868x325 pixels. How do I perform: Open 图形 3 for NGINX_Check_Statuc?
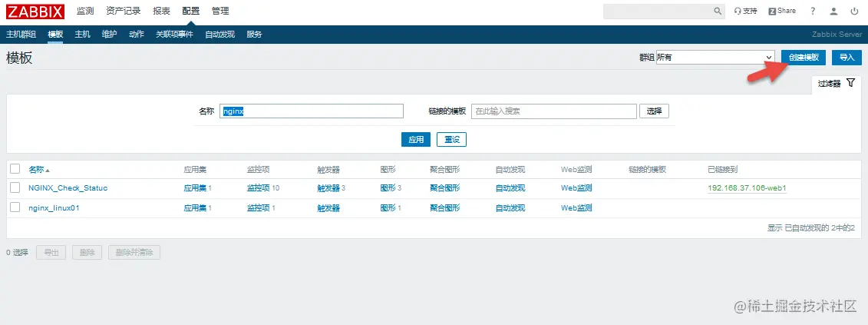[x=388, y=188]
